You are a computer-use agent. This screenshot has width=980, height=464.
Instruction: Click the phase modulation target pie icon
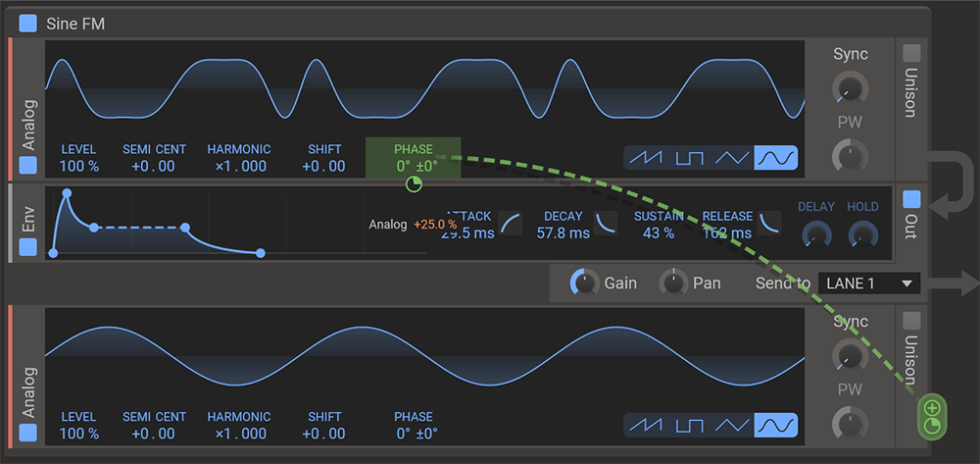[414, 183]
